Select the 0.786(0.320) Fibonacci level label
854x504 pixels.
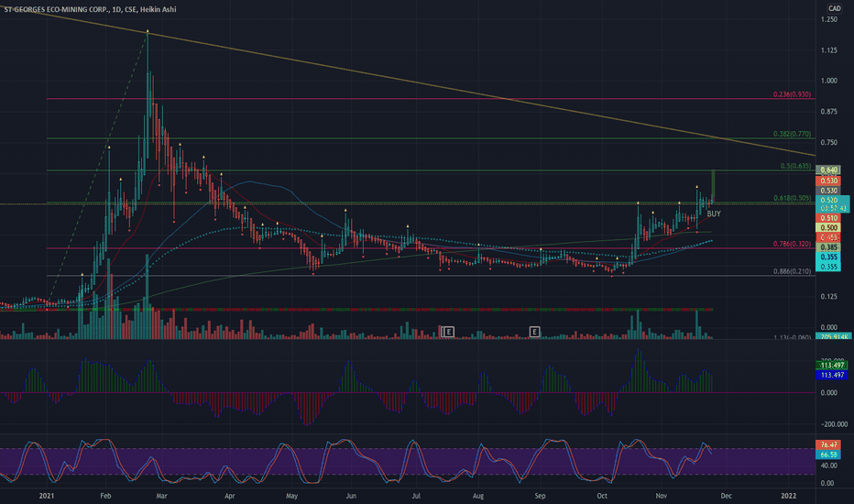coord(792,244)
